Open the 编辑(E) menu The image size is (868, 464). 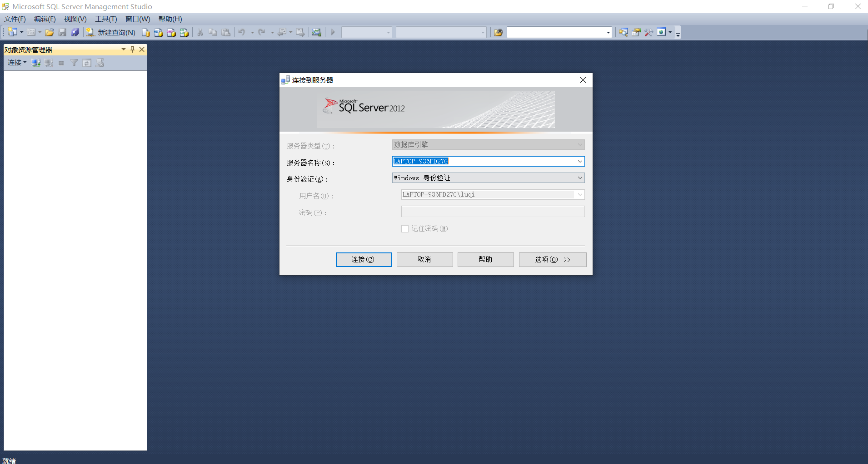(45, 19)
